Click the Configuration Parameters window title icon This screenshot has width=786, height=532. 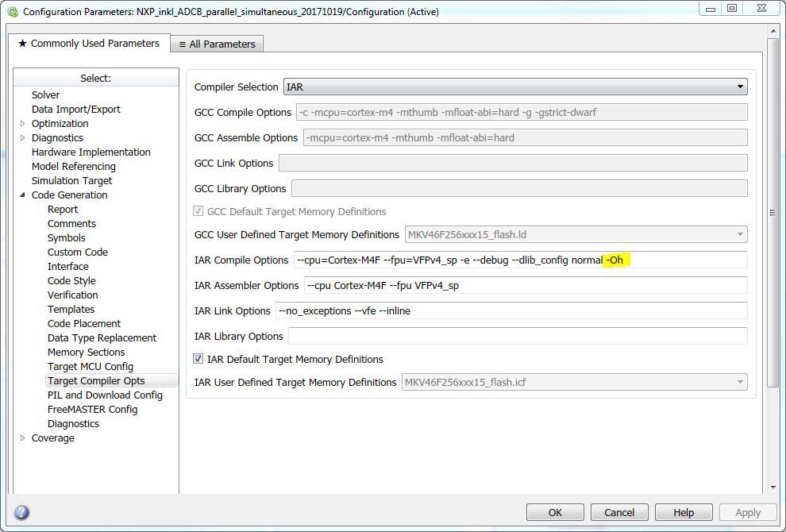[x=13, y=11]
